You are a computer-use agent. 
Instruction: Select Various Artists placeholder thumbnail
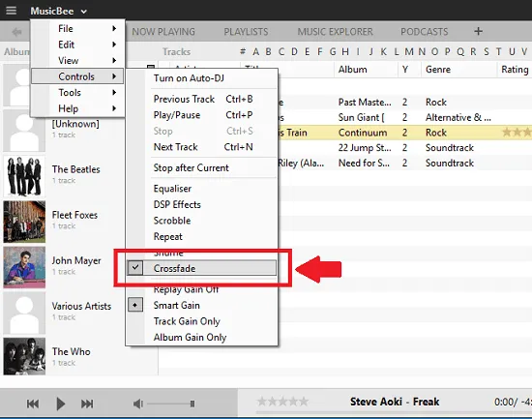tap(24, 313)
